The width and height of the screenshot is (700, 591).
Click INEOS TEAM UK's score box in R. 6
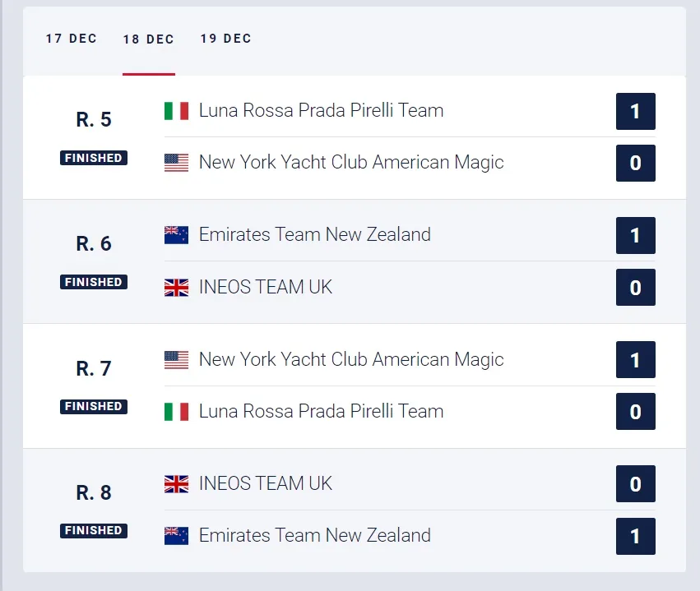pos(636,287)
